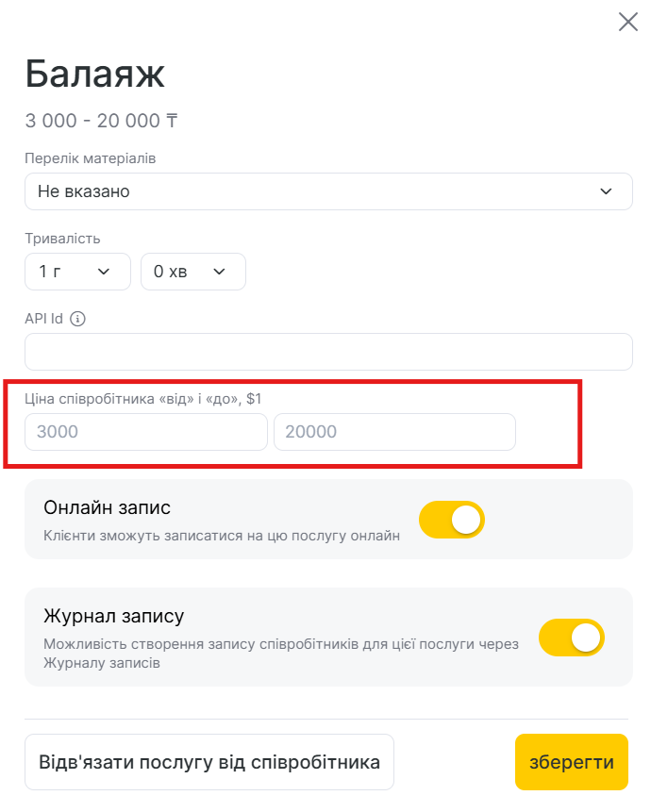Save changes with the зберегти button
The width and height of the screenshot is (651, 812).
(571, 762)
